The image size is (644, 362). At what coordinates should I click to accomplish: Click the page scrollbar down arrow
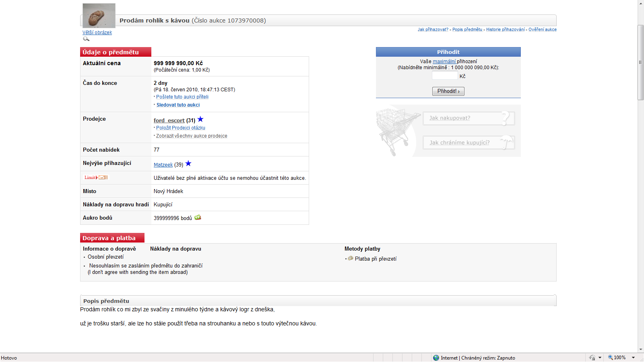(x=641, y=350)
